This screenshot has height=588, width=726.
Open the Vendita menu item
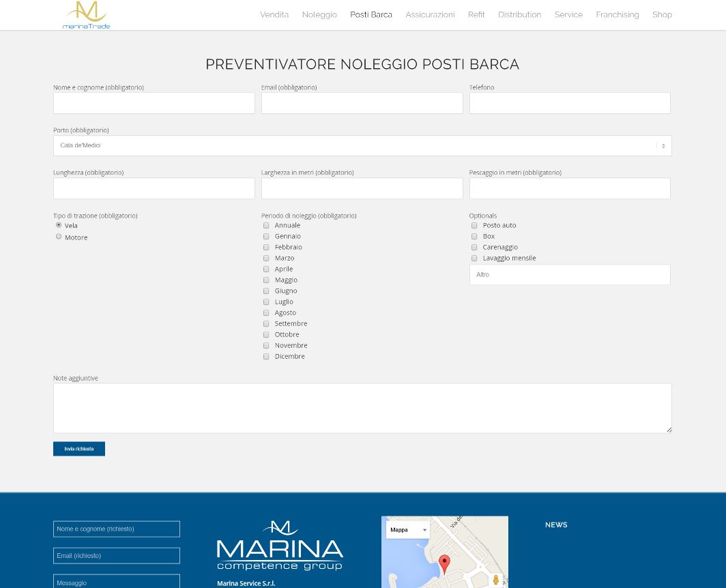(274, 15)
